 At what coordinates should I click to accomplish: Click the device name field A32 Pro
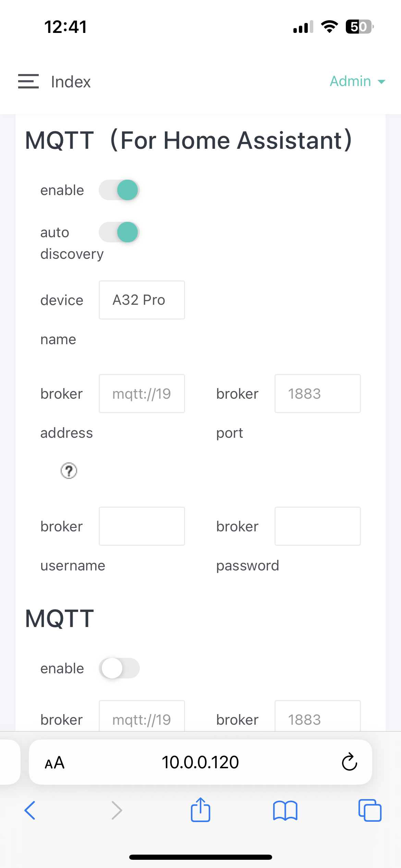[142, 300]
